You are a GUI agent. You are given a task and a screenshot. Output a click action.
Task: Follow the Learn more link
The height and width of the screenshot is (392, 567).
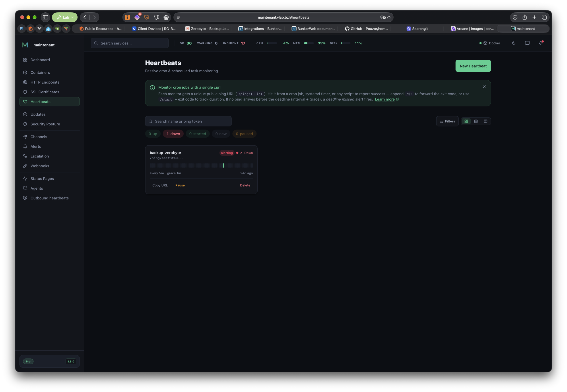tap(387, 99)
